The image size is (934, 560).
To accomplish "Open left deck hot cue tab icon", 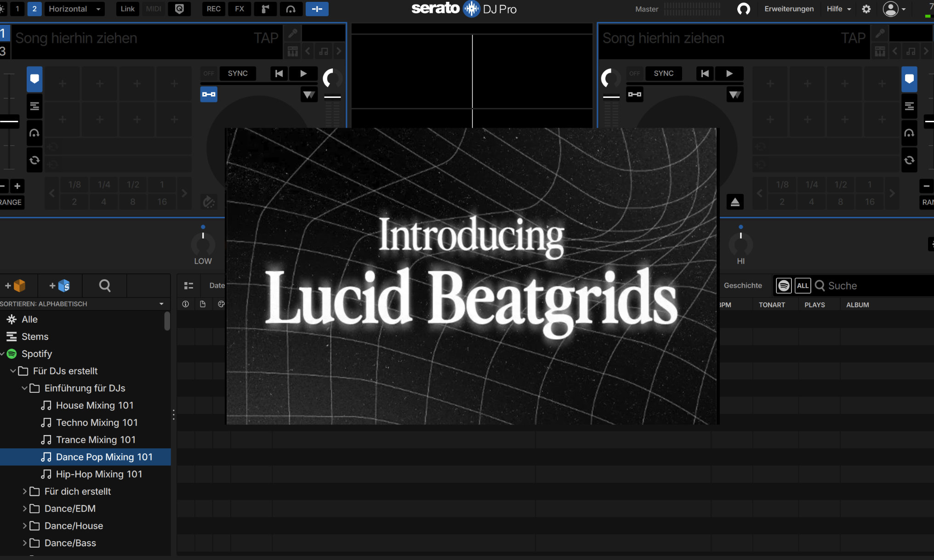I will point(34,79).
